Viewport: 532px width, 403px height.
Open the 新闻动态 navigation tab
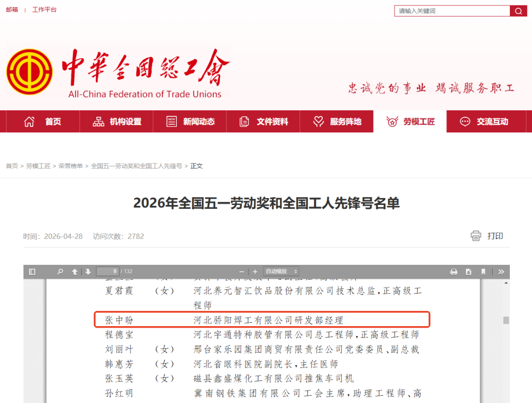[x=190, y=122]
